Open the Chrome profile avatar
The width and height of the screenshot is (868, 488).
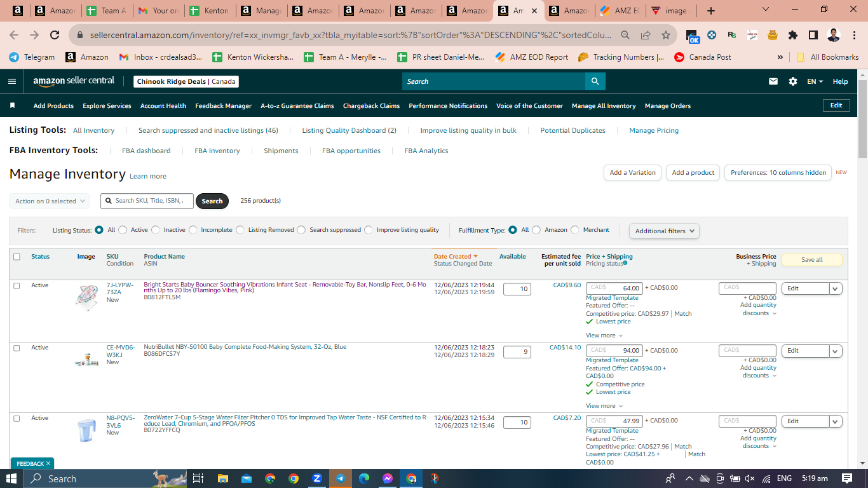[834, 35]
